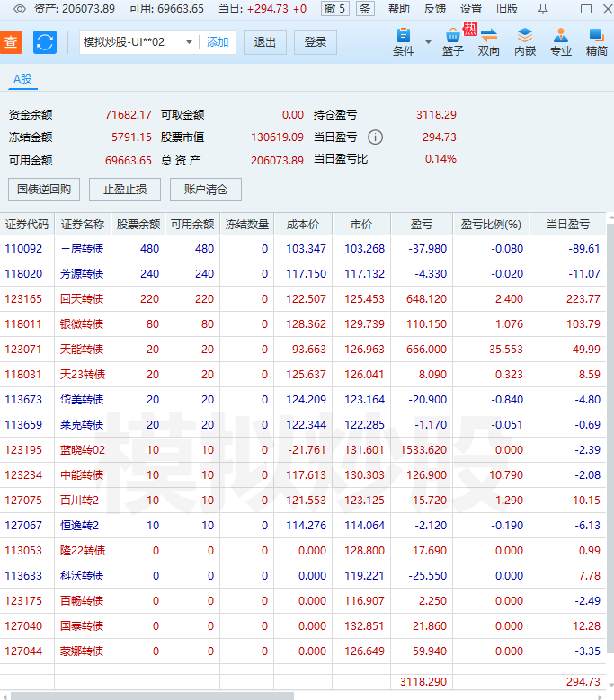Select the A股 tab
The width and height of the screenshot is (614, 700).
(22, 79)
